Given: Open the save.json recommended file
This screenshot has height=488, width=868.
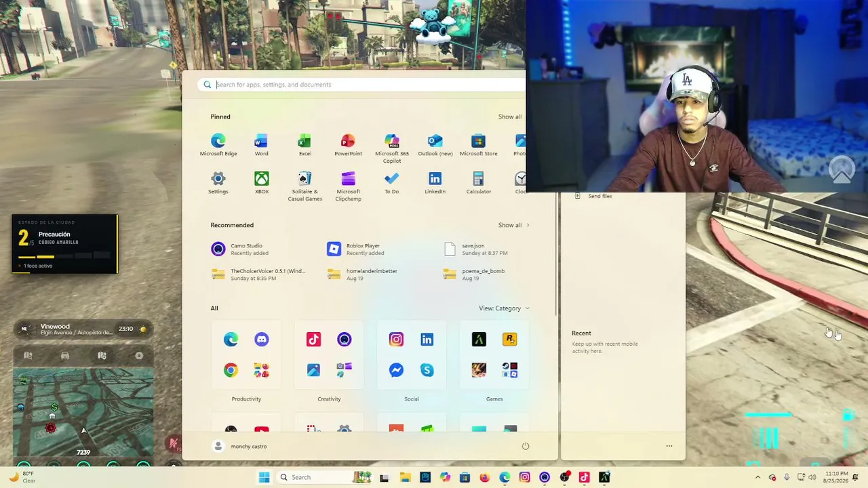Looking at the screenshot, I should coord(475,249).
